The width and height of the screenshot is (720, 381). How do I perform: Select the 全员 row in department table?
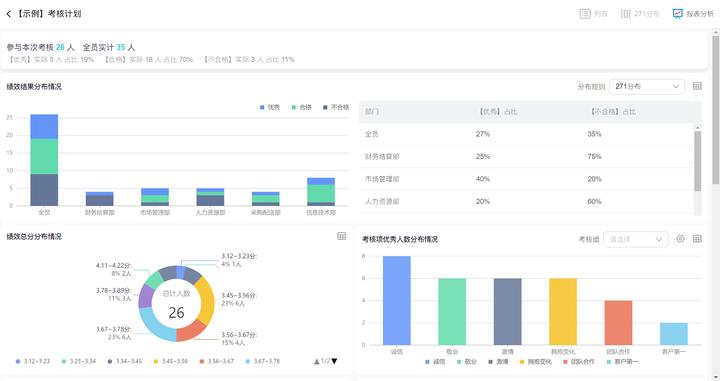coord(526,134)
